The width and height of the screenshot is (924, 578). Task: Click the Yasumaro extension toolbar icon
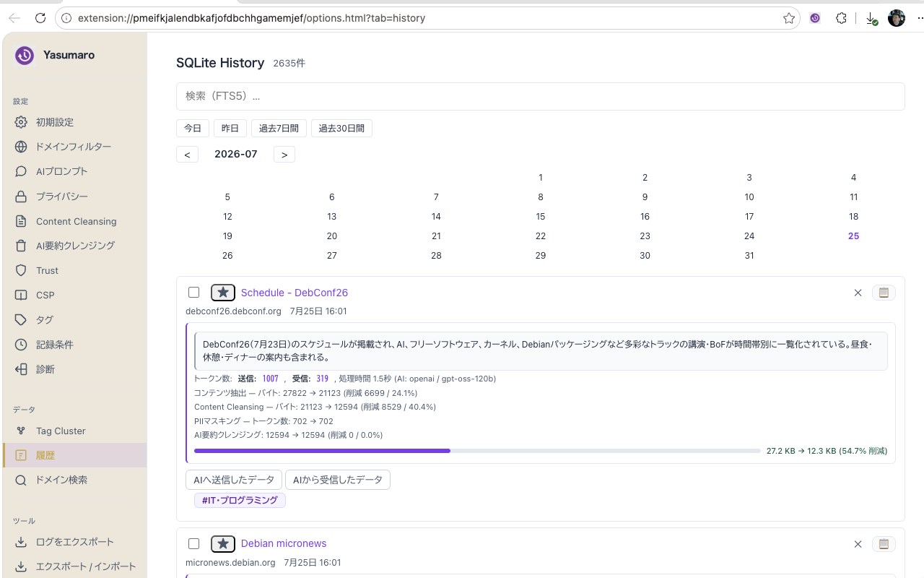pyautogui.click(x=815, y=18)
